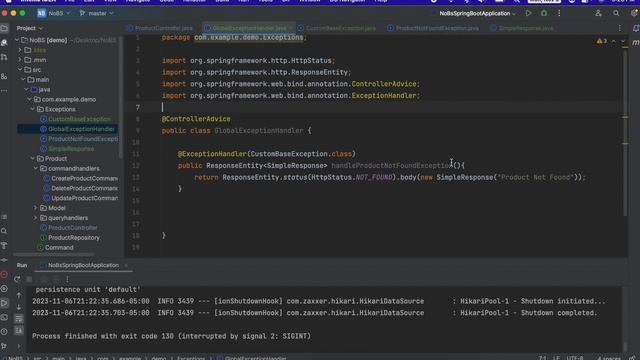Close the NoBsSpringBootApplication run tab

126,265
